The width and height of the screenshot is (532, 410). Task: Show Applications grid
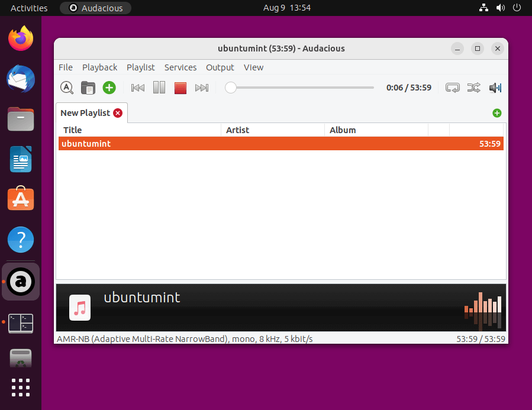pyautogui.click(x=21, y=388)
